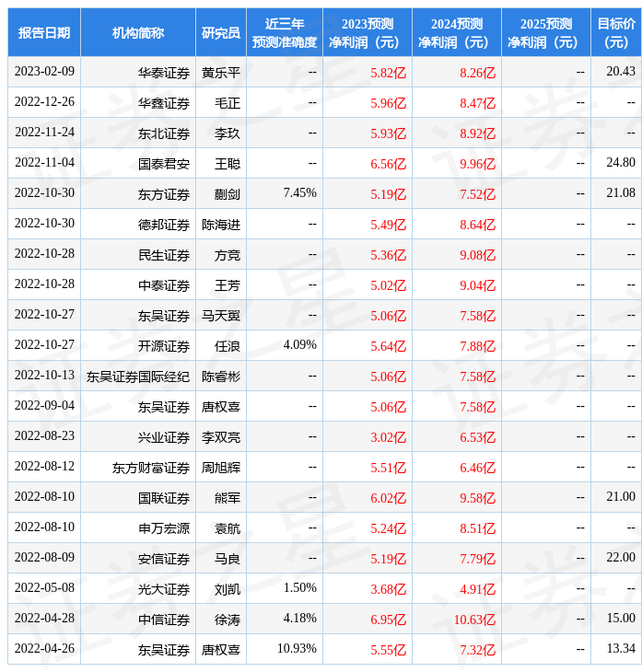
Task: Click the 东方财富证券 institution name
Action: [x=151, y=467]
